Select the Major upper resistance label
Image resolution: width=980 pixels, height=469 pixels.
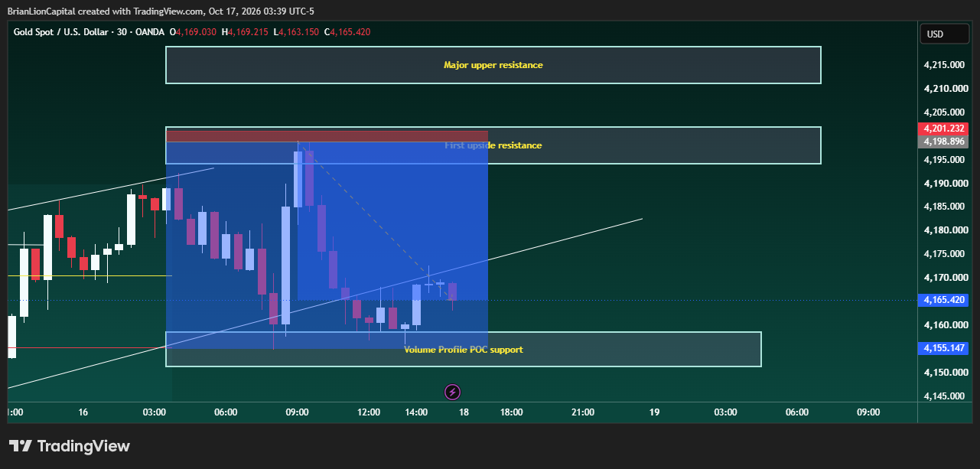493,65
